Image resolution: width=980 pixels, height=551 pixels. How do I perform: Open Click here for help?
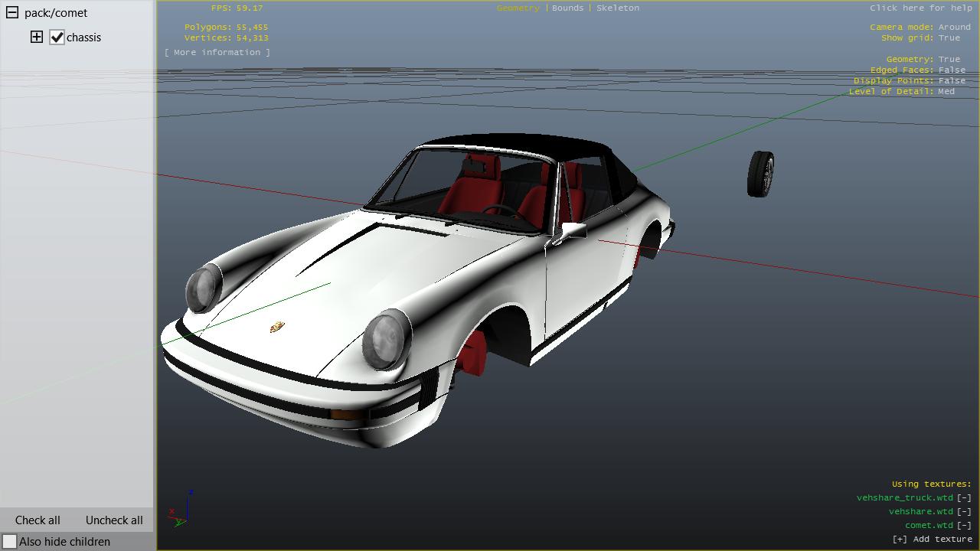tap(920, 8)
